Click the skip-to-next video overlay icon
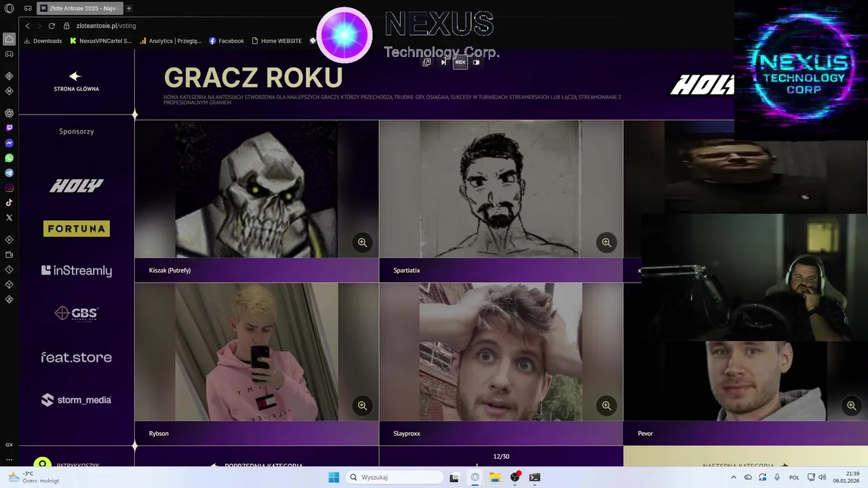868x488 pixels. [443, 62]
